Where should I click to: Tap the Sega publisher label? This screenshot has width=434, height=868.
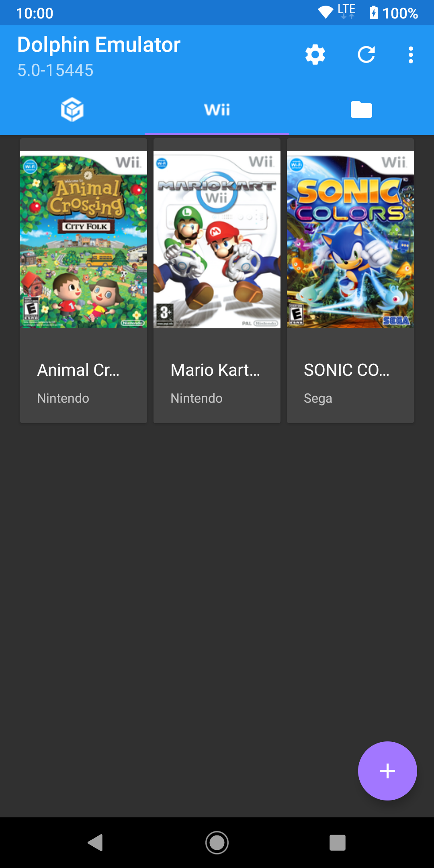pos(318,398)
